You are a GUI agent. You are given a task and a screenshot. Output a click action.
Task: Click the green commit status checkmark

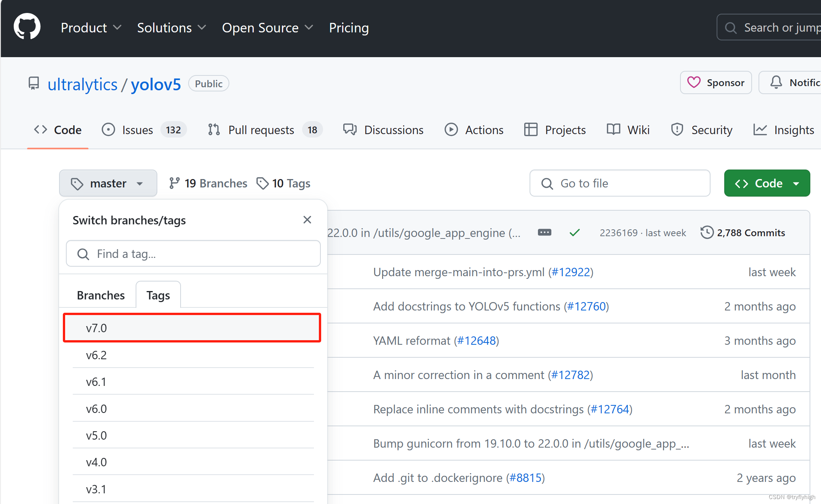pos(575,232)
